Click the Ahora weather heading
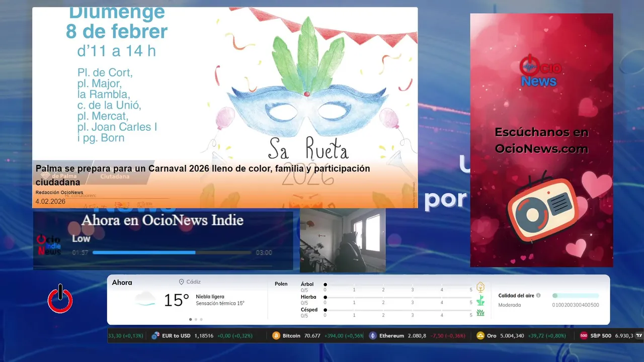Screen dimensions: 644x362 (x=122, y=283)
